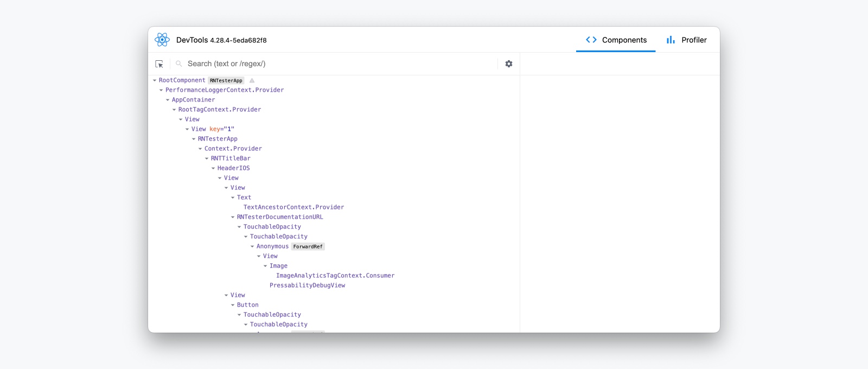
Task: Collapse the RNTTitleBar node arrow
Action: 207,158
